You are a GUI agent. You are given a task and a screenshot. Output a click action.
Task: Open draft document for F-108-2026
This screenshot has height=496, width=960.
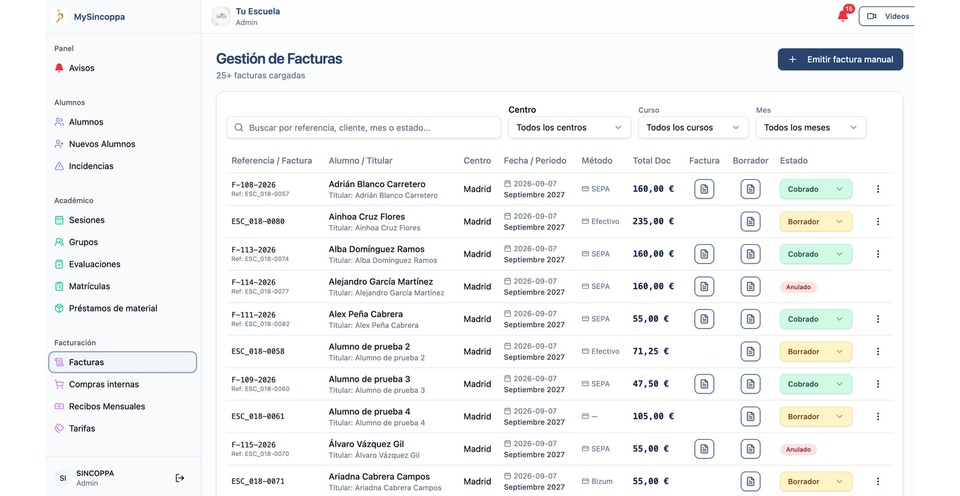point(751,189)
